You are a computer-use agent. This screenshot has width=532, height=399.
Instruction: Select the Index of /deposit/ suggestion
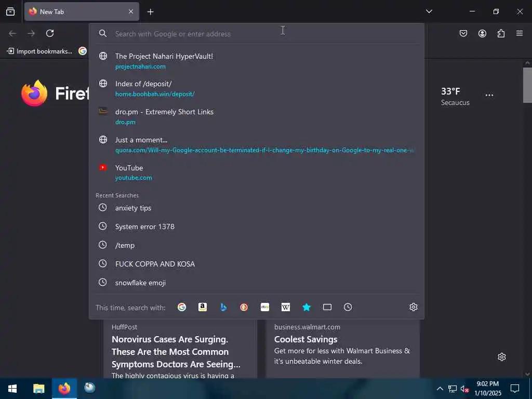pyautogui.click(x=257, y=88)
